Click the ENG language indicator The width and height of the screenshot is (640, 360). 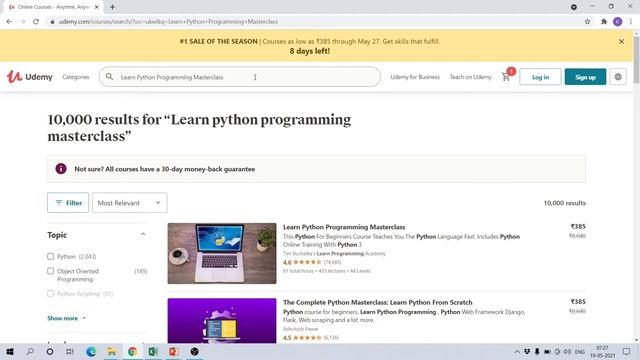580,351
